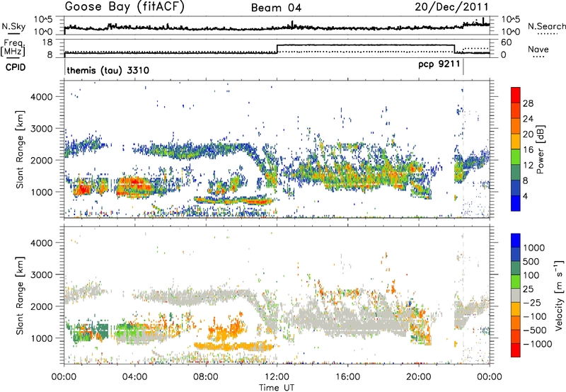Click the red power echo near 01:00 UT
This screenshot has height=392, width=566.
click(83, 188)
